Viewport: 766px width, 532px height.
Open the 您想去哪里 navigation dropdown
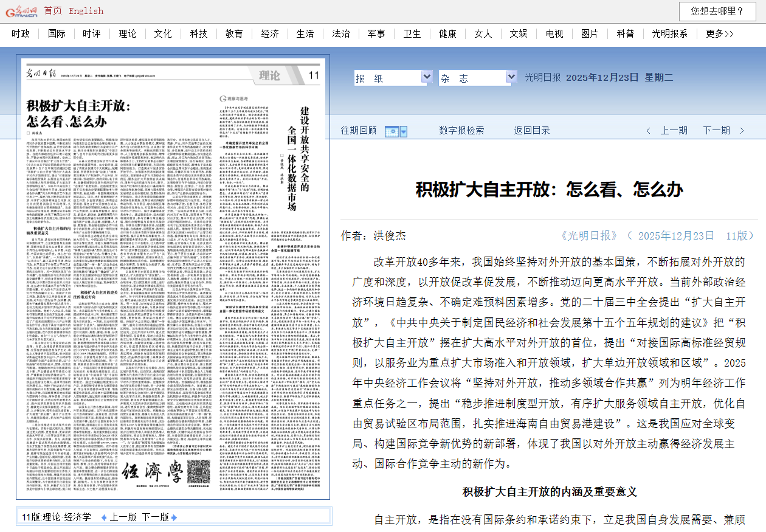717,11
